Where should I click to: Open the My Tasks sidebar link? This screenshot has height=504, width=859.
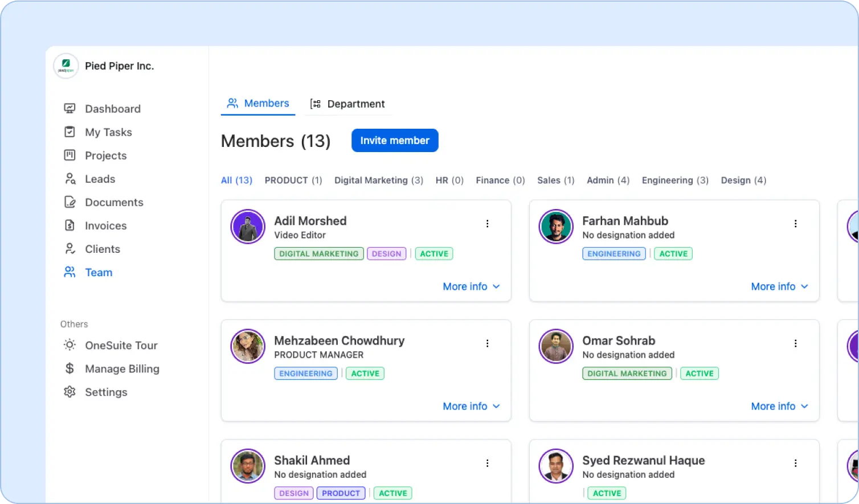pyautogui.click(x=108, y=132)
